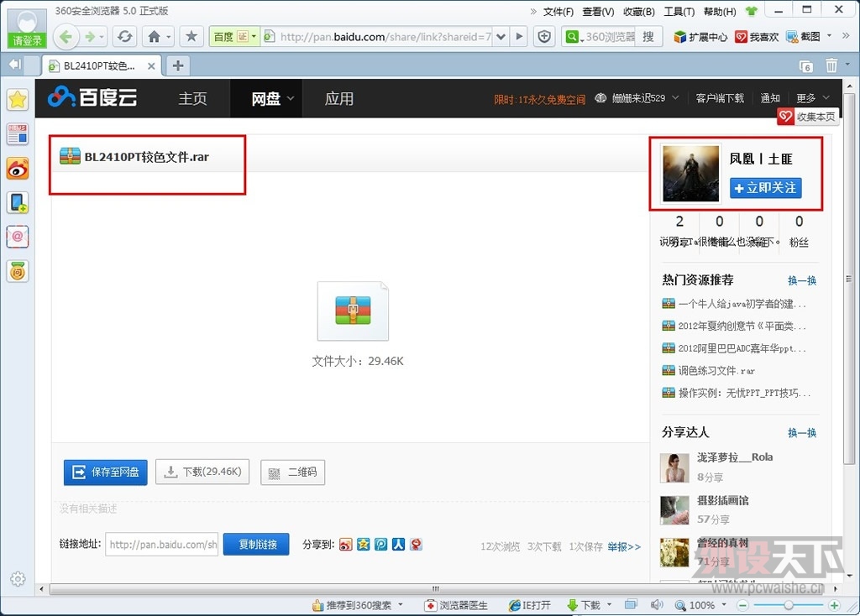Viewport: 860px width, 616px height.
Task: Open the user account 529 dropdown
Action: (676, 97)
